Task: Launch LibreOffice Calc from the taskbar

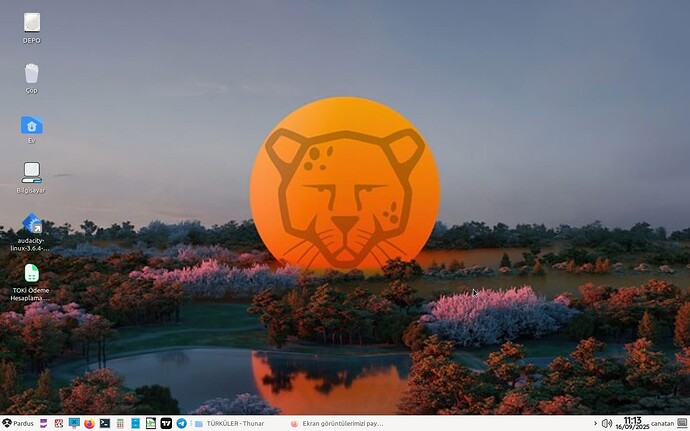Action: click(x=151, y=424)
